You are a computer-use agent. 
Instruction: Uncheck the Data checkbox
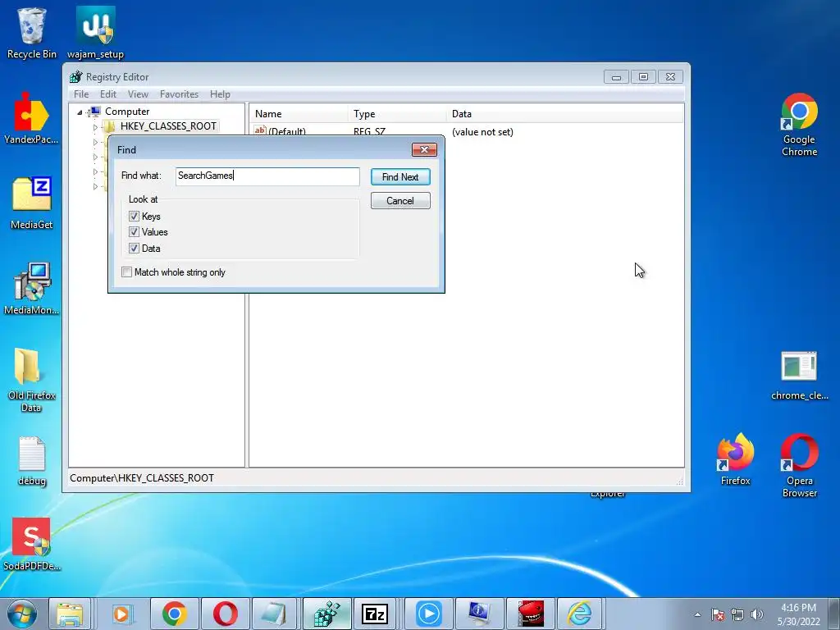coord(134,249)
